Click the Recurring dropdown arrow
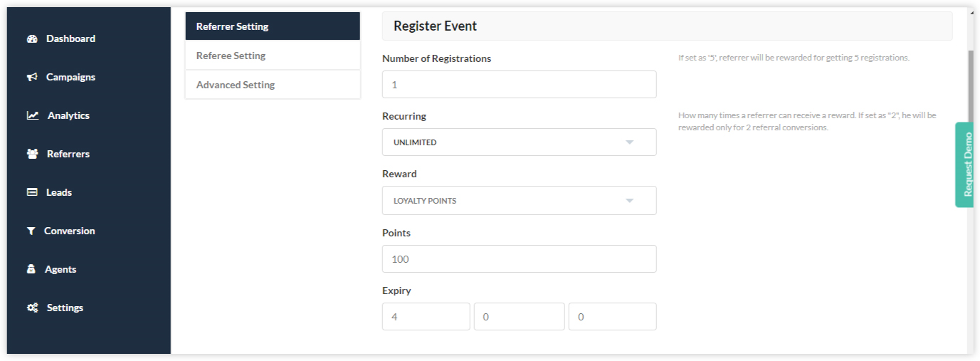This screenshot has height=361, width=980. point(629,142)
